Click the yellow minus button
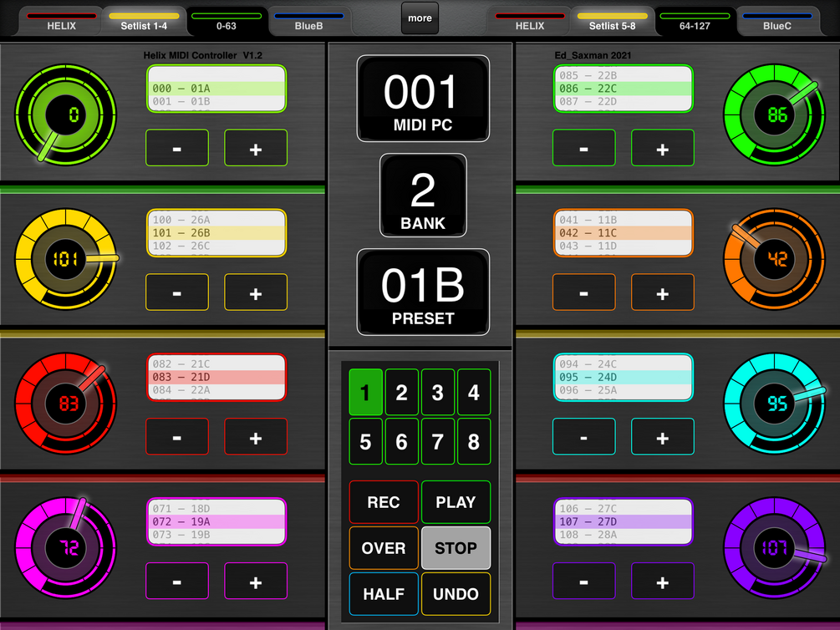 (x=177, y=292)
